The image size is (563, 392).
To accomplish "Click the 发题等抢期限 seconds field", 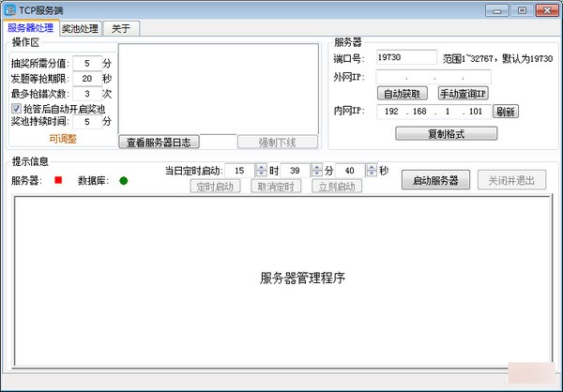I will pos(87,79).
